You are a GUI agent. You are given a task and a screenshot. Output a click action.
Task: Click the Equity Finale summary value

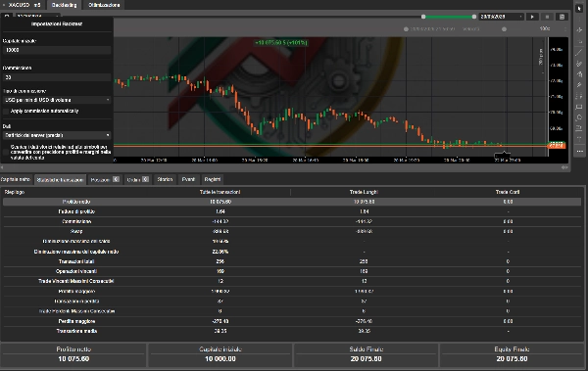click(x=512, y=359)
